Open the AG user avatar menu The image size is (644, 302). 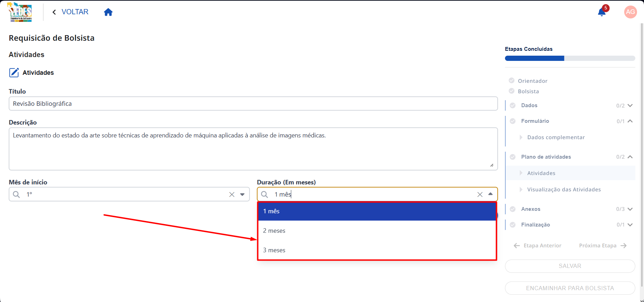point(630,12)
